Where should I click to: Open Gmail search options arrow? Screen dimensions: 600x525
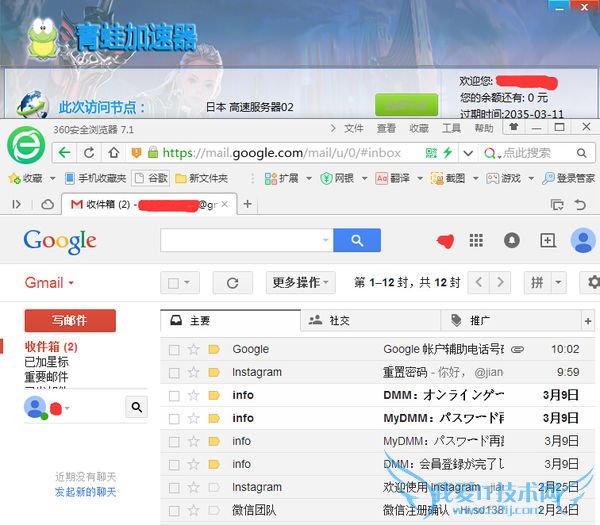(x=326, y=240)
